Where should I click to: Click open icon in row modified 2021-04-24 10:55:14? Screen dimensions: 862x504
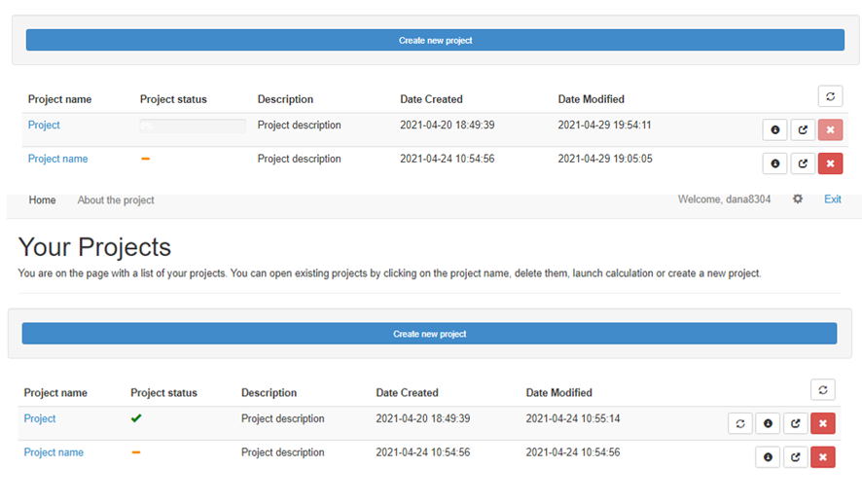[796, 423]
